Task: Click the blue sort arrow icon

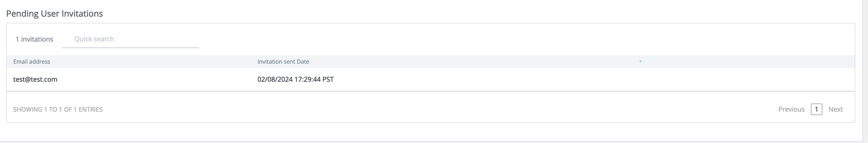Action: point(640,62)
